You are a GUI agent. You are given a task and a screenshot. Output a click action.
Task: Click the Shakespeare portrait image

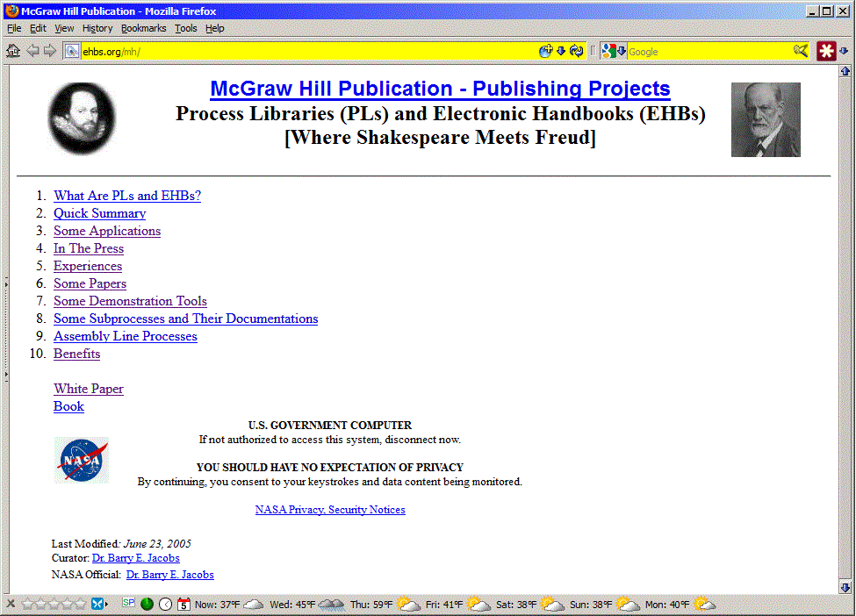coord(83,118)
